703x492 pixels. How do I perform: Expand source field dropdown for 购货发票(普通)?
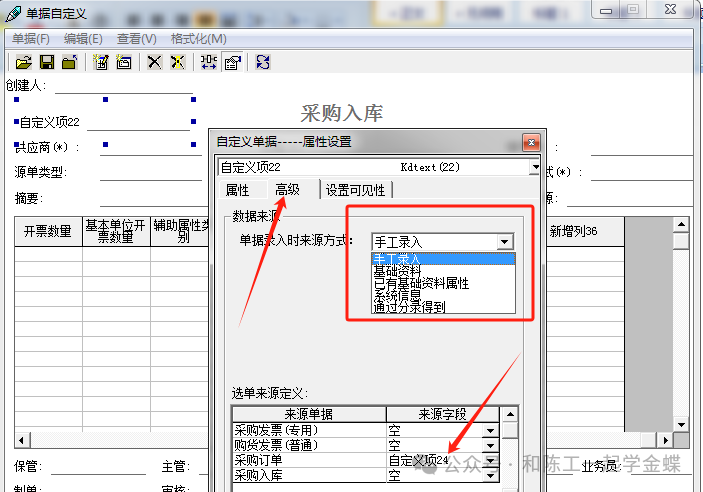point(490,445)
